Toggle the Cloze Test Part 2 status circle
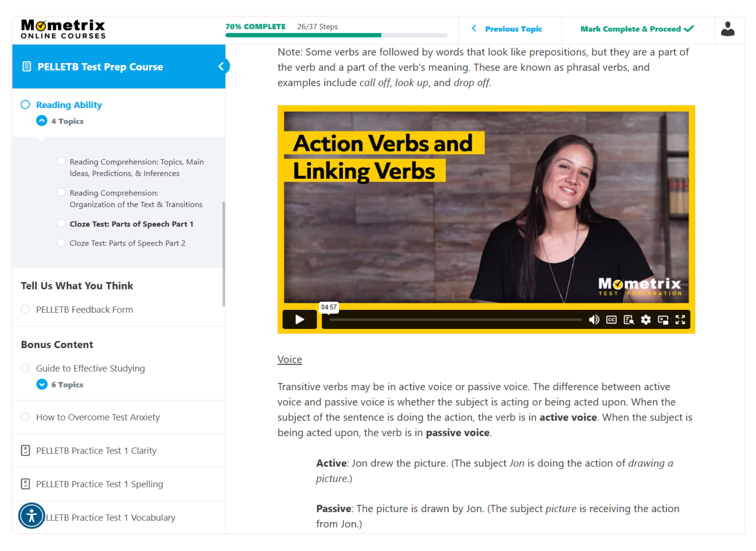 coord(61,243)
